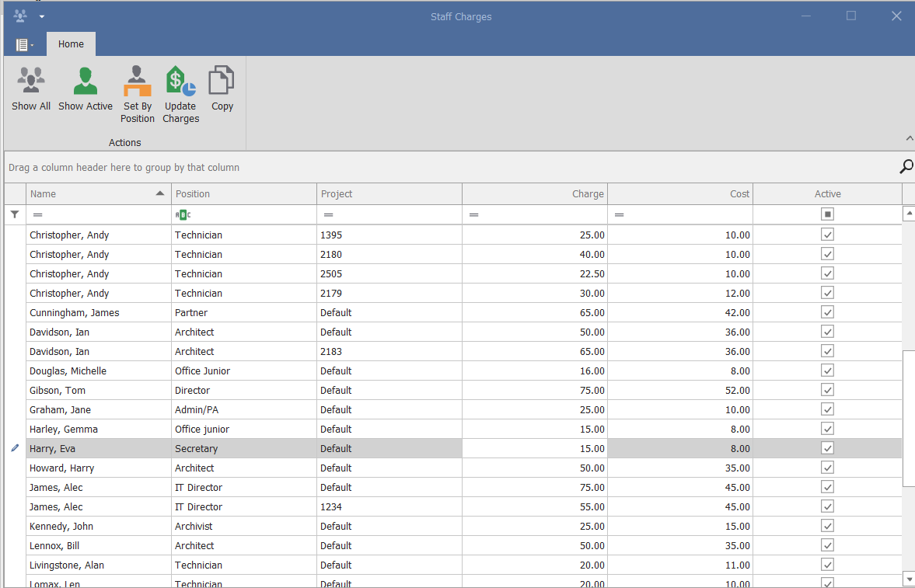Click Charge cell 40.00 for project 2180
The width and height of the screenshot is (915, 588).
click(x=535, y=254)
